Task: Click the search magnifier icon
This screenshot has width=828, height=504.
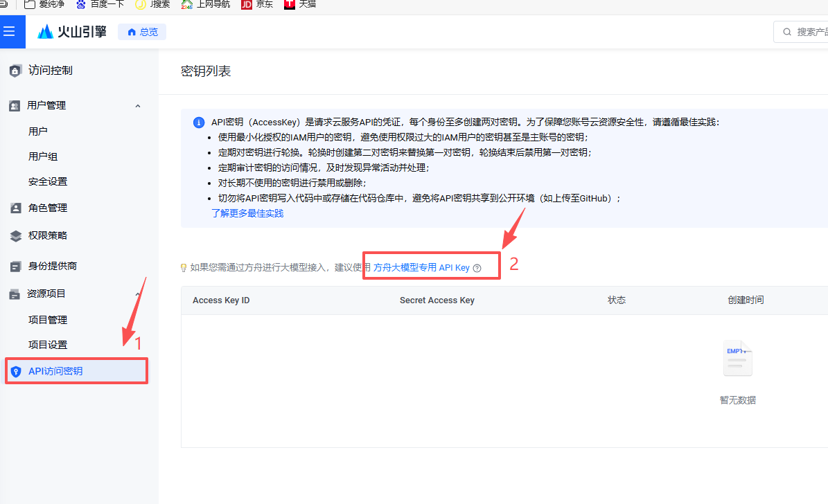Action: coord(787,32)
